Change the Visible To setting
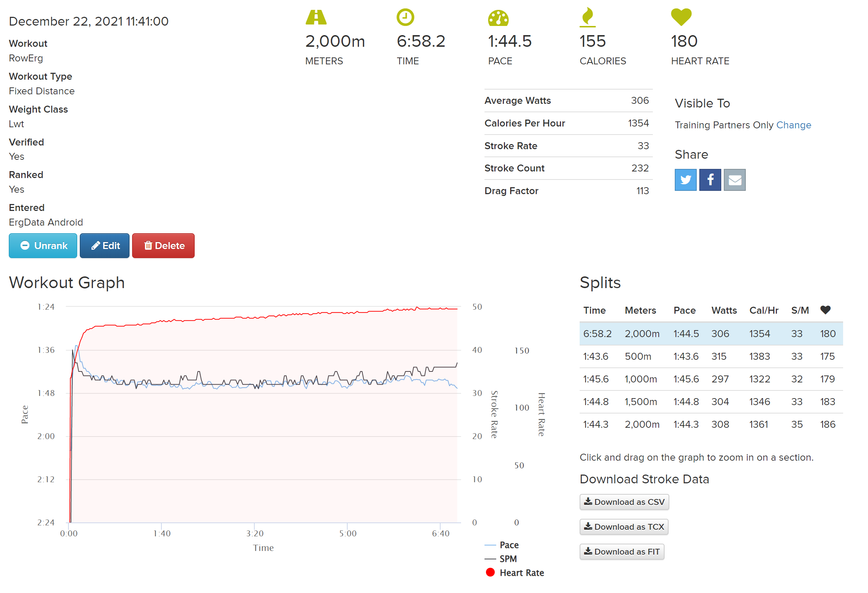 click(x=794, y=125)
